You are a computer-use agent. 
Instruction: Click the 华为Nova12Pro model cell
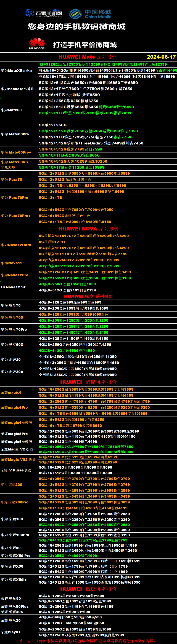tap(19, 275)
